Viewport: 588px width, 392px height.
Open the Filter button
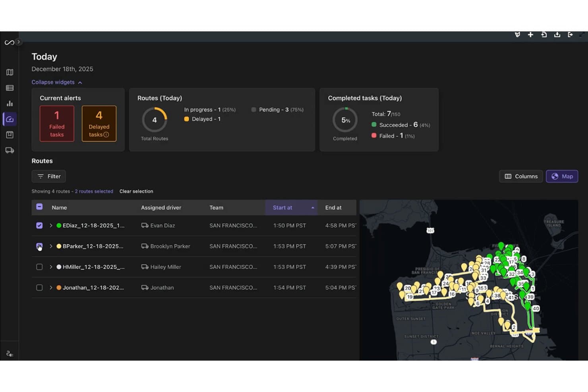point(49,176)
